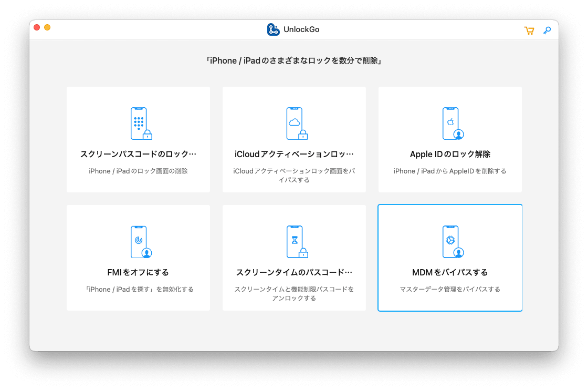Close the UnlockGo window with red button

pos(37,27)
